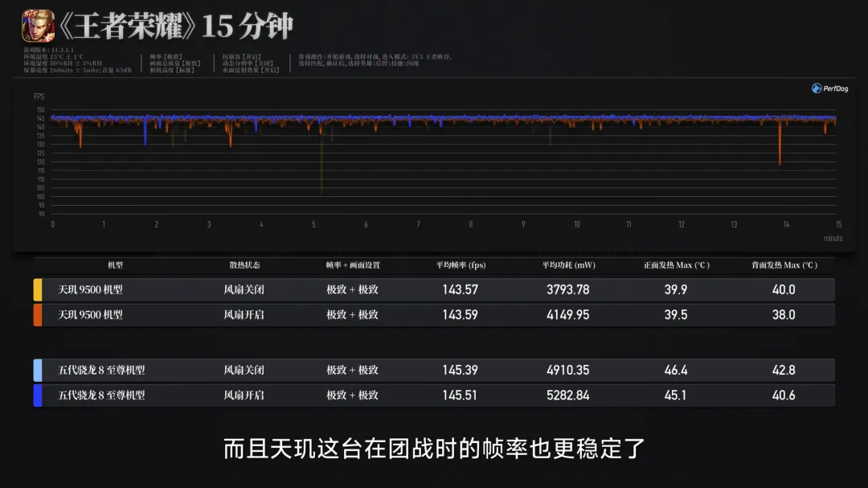This screenshot has width=868, height=488.
Task: Click the power value 5282.84
Action: point(568,396)
